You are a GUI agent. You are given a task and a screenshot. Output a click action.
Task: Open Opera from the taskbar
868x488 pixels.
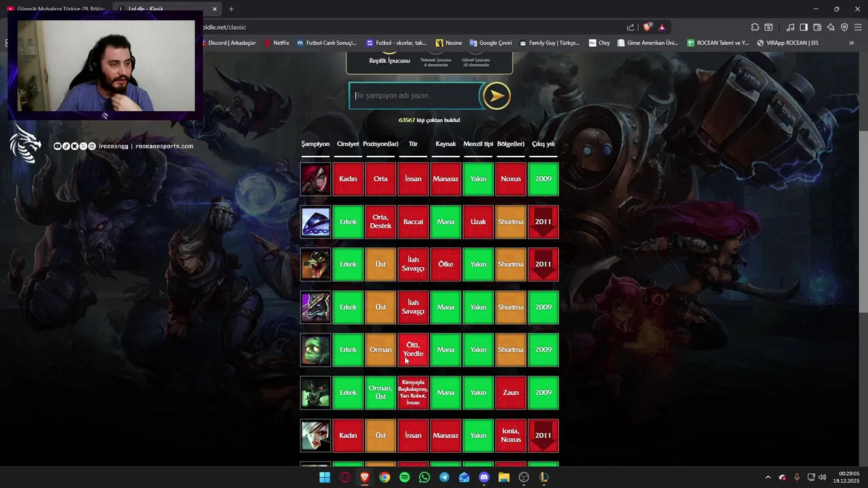point(345,477)
